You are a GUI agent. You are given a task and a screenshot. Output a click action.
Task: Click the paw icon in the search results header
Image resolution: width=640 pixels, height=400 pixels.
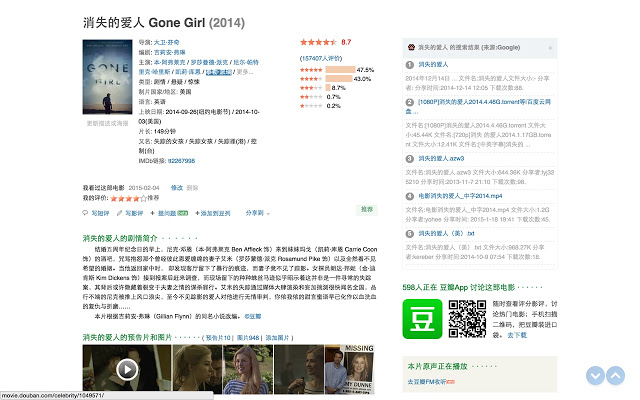[x=411, y=47]
